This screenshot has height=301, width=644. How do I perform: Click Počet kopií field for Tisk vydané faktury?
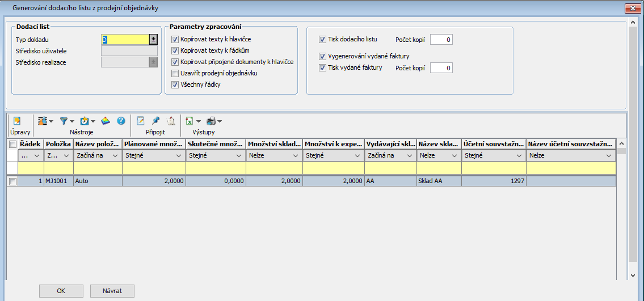click(441, 68)
